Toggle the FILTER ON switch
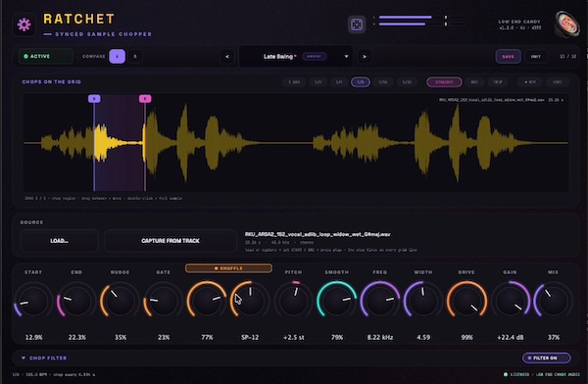This screenshot has height=384, width=588. point(547,358)
